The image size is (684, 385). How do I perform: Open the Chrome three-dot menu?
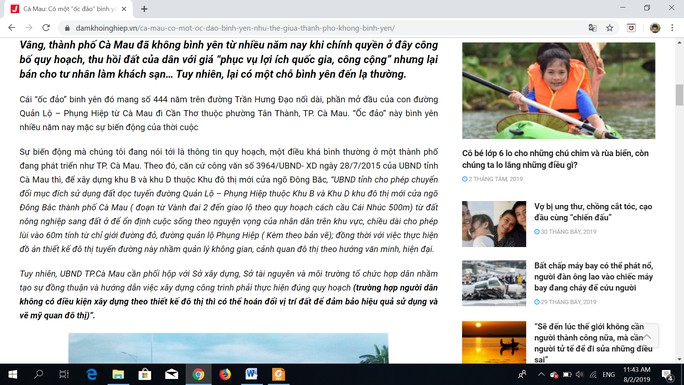pyautogui.click(x=672, y=28)
